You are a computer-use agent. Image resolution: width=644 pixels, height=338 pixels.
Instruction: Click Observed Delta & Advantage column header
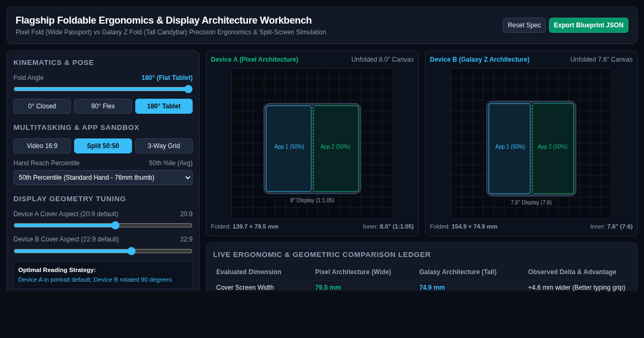pyautogui.click(x=572, y=272)
